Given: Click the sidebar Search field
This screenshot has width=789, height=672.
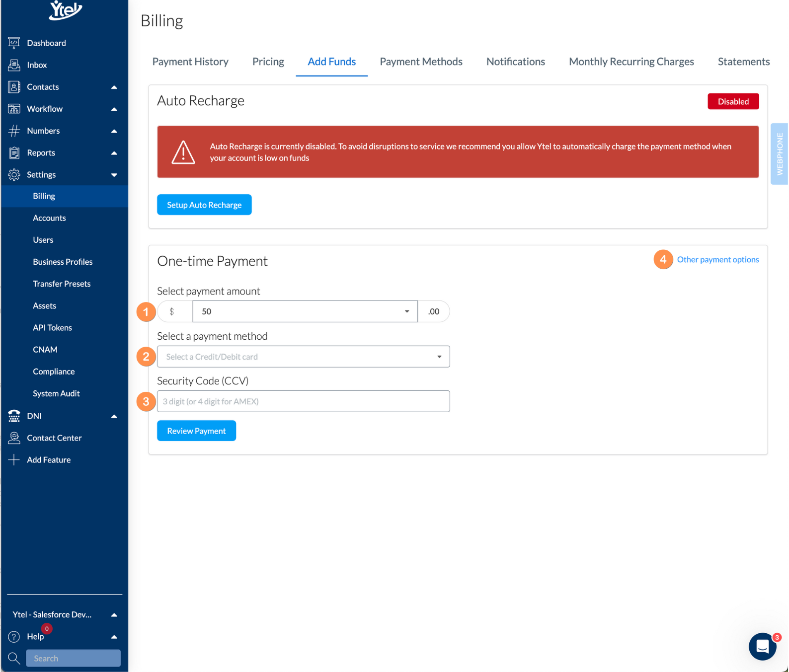Looking at the screenshot, I should (x=74, y=658).
